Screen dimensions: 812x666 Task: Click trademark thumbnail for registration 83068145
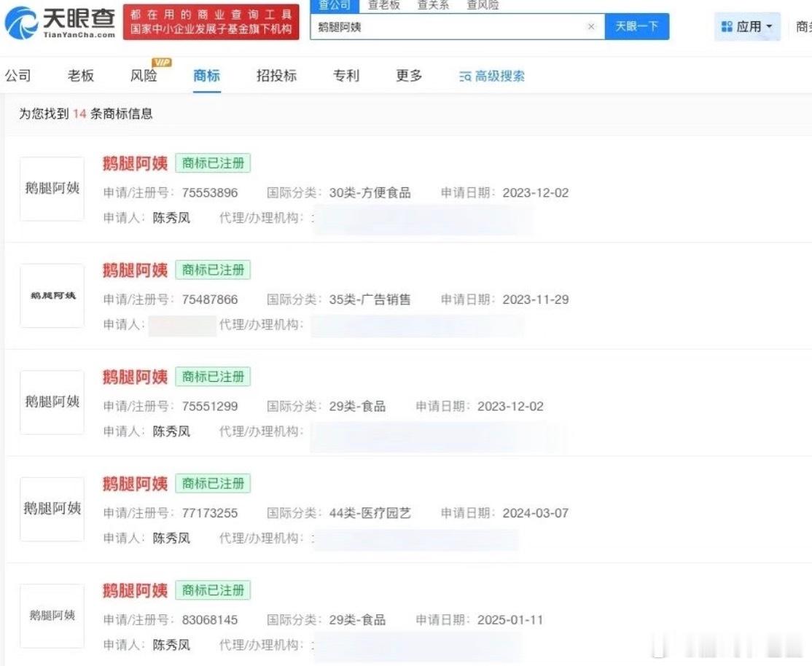pyautogui.click(x=52, y=615)
